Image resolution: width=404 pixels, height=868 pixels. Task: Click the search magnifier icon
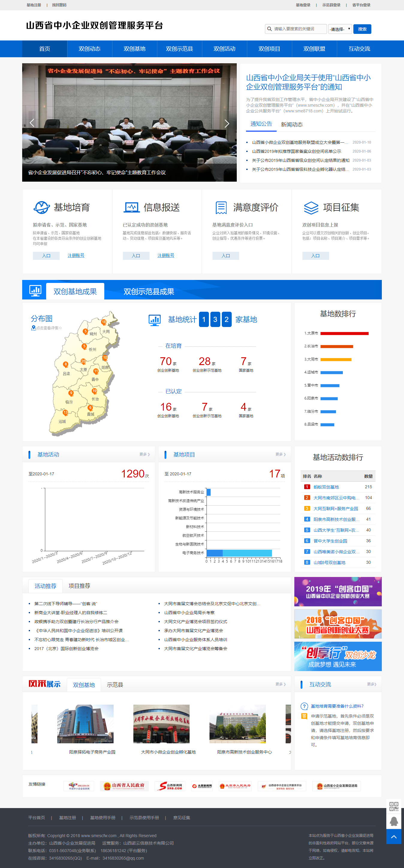pyautogui.click(x=269, y=29)
